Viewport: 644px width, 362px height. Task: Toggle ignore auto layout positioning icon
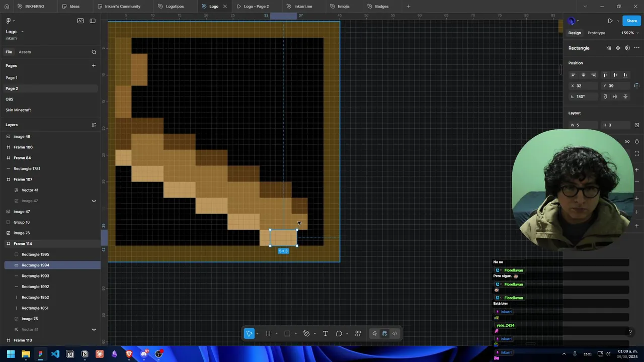click(x=636, y=86)
